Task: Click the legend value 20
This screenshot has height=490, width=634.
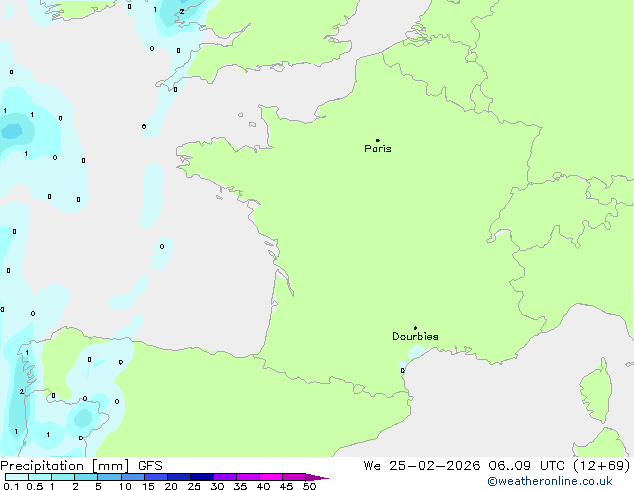Action: pos(171,486)
